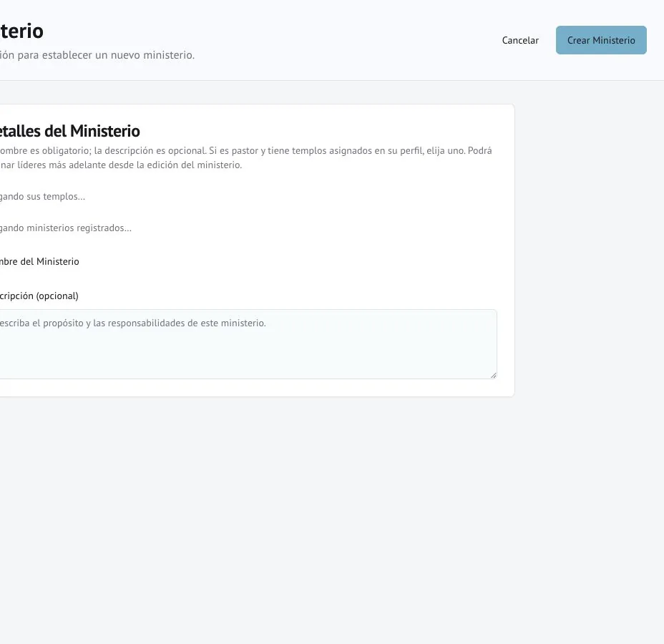
Task: Click the Crear Ministerio button
Action: tap(601, 40)
